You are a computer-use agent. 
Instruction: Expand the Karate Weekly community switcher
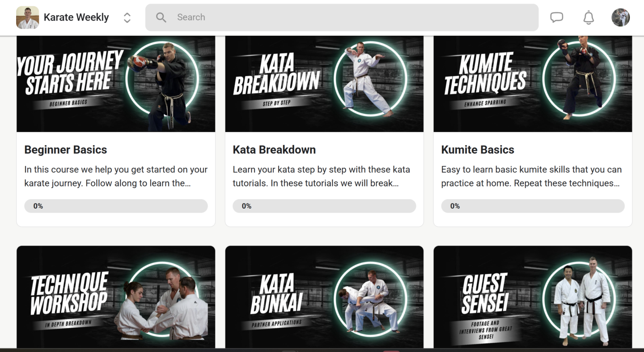click(127, 17)
